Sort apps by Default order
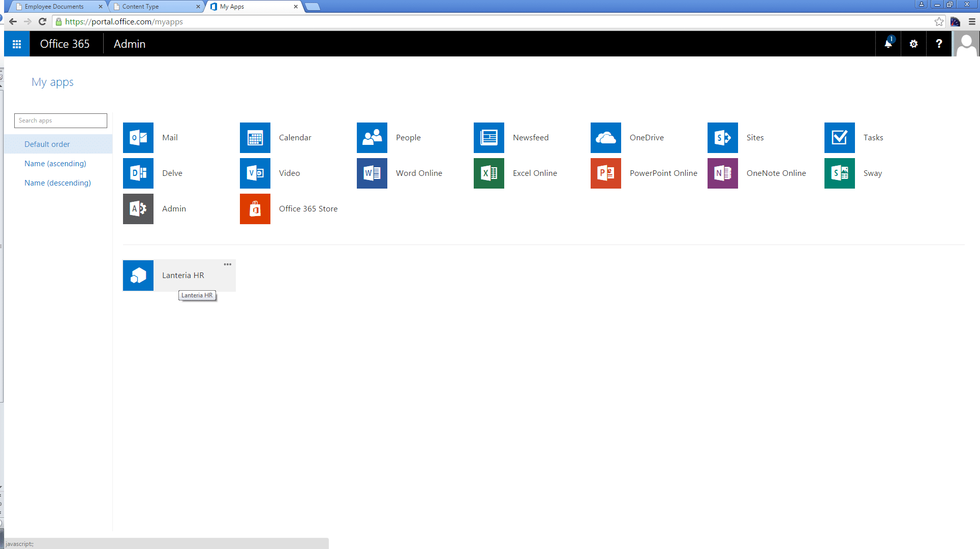This screenshot has width=980, height=549. 58,144
